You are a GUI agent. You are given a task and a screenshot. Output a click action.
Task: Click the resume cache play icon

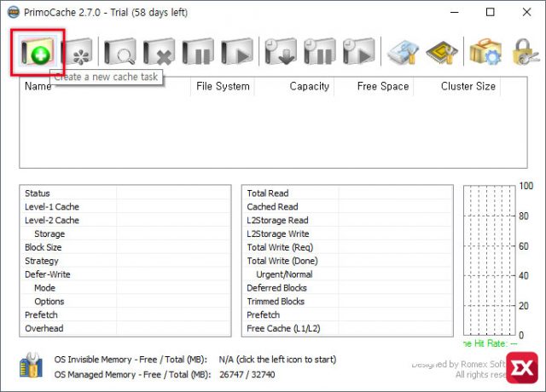pos(237,52)
